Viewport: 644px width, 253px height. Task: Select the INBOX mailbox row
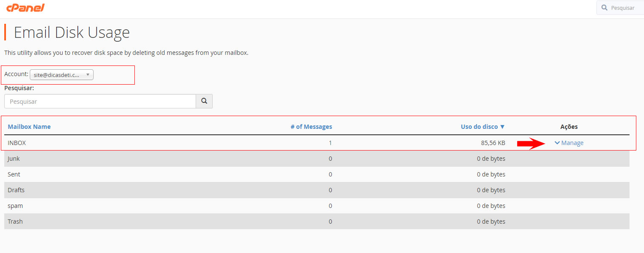tap(17, 143)
